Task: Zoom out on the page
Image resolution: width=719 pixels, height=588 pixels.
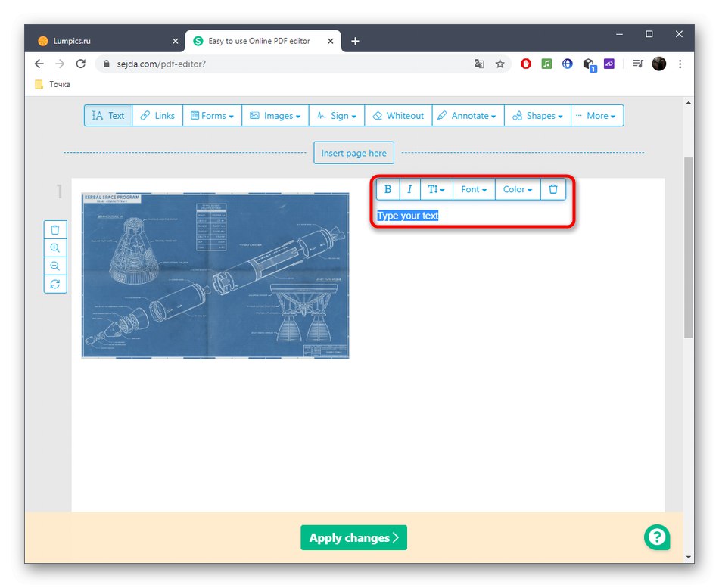Action: (54, 266)
